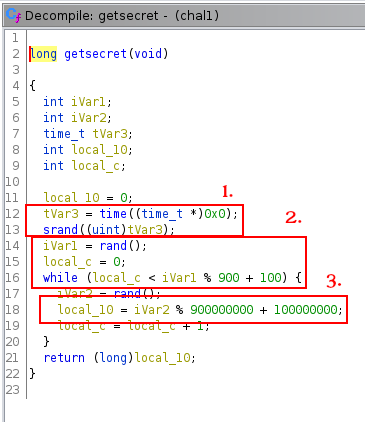The image size is (391, 422).
Task: Select the highlighted long return type
Action: pos(43,54)
